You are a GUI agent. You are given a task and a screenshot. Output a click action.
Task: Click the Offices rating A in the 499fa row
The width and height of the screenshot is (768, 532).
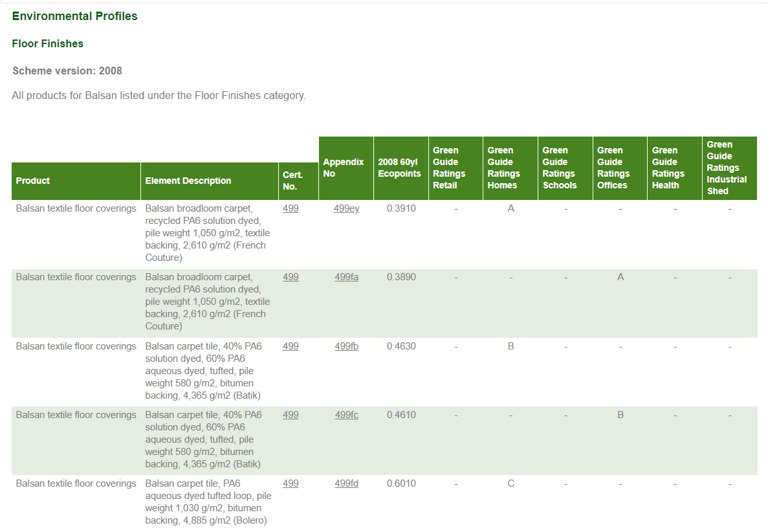tap(620, 277)
